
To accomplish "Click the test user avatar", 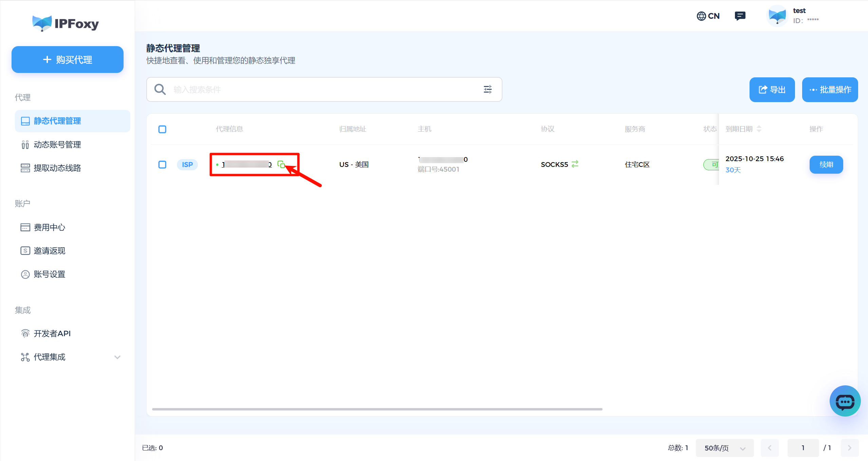I will point(777,16).
